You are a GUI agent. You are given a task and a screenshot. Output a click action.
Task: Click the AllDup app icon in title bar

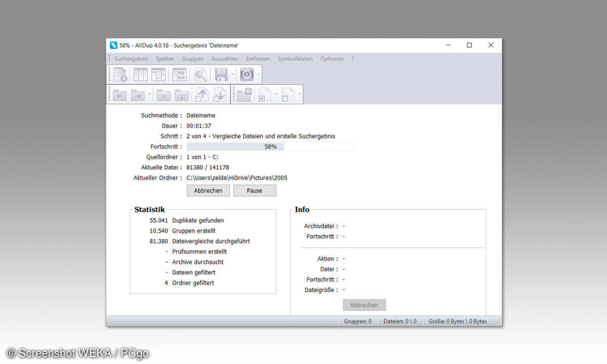(114, 45)
